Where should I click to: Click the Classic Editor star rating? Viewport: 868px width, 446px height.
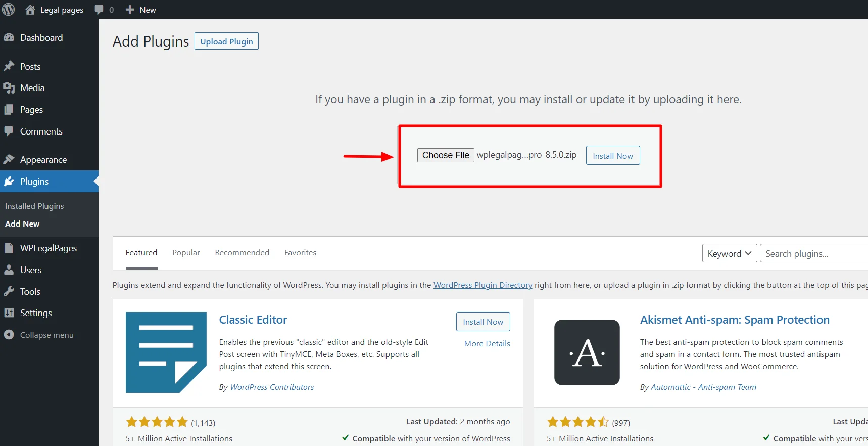(157, 422)
